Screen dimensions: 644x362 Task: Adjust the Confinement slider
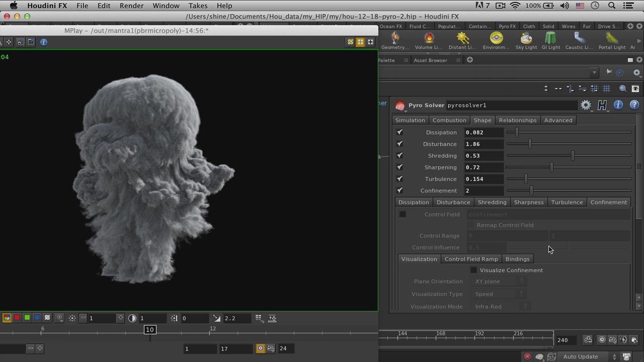coord(569,191)
